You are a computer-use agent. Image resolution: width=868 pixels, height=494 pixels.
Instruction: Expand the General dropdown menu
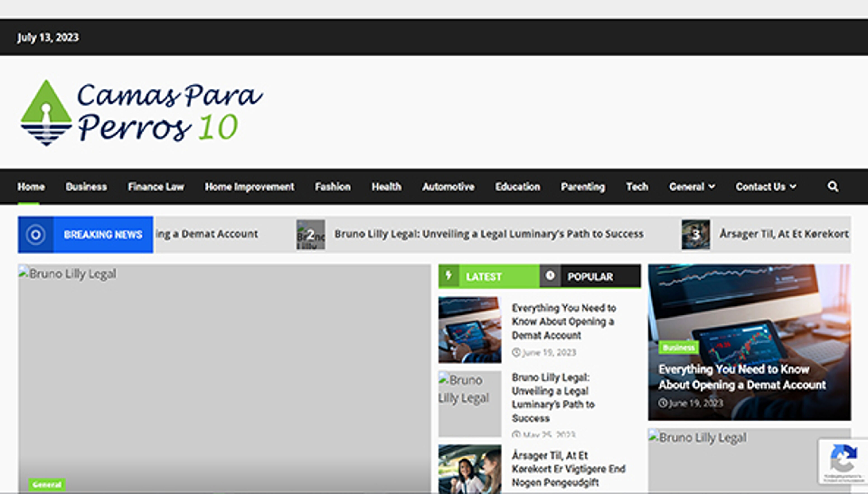tap(692, 187)
